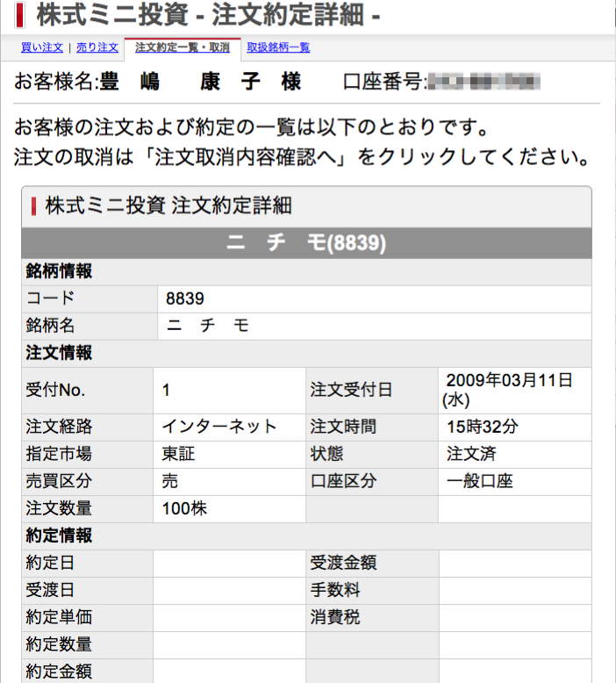The height and width of the screenshot is (683, 616).
Task: Click panel heading 株式ミニ投資 注文約定詳細
Action: pos(168,205)
